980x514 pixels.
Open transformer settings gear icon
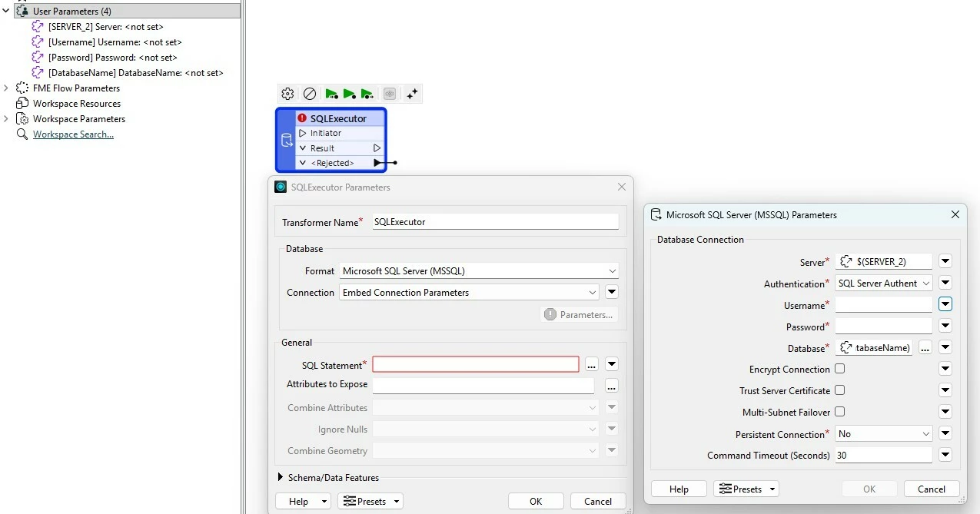[x=287, y=94]
